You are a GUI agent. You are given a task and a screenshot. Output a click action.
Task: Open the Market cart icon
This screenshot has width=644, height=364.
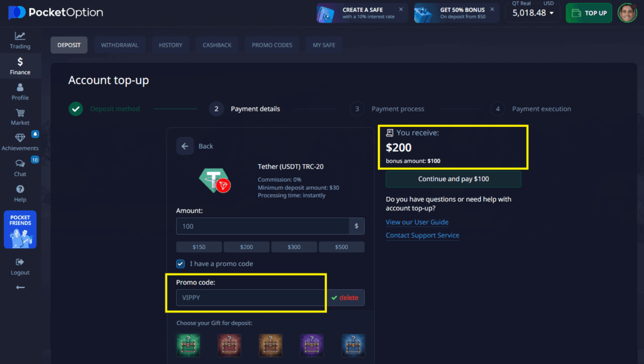click(19, 114)
